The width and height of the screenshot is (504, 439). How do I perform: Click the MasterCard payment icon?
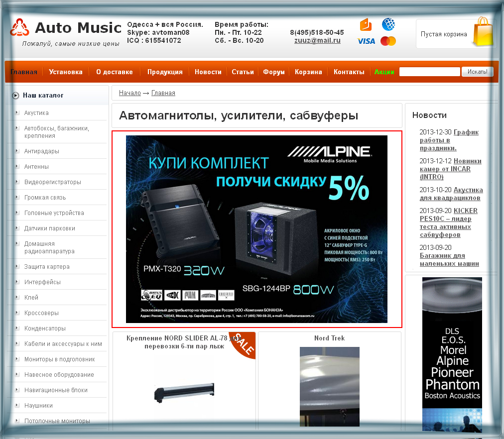pos(388,41)
